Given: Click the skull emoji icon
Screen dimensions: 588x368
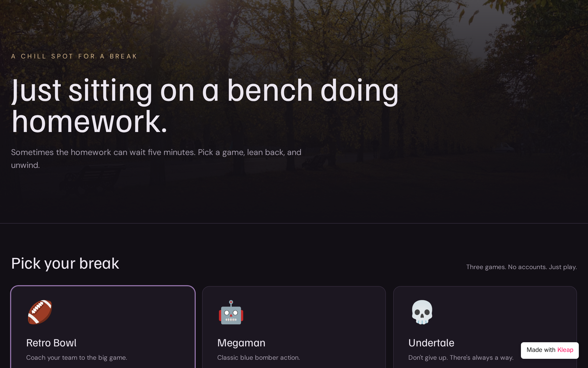Looking at the screenshot, I should pyautogui.click(x=422, y=312).
